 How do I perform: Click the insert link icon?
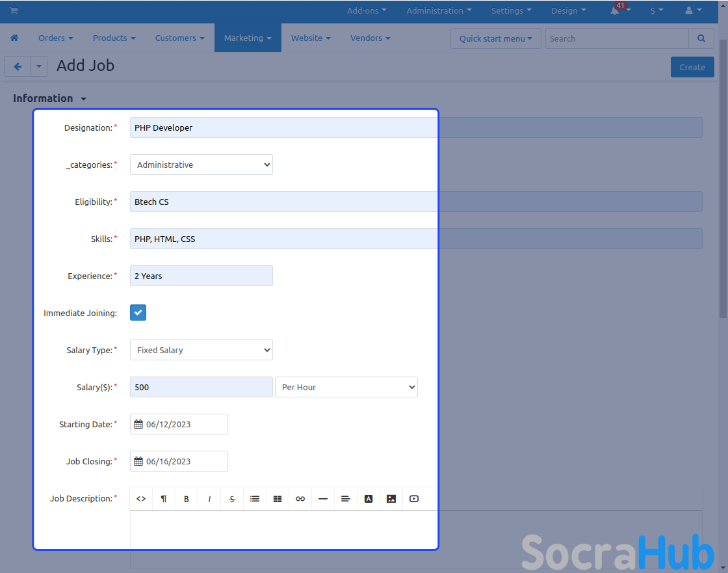[300, 499]
